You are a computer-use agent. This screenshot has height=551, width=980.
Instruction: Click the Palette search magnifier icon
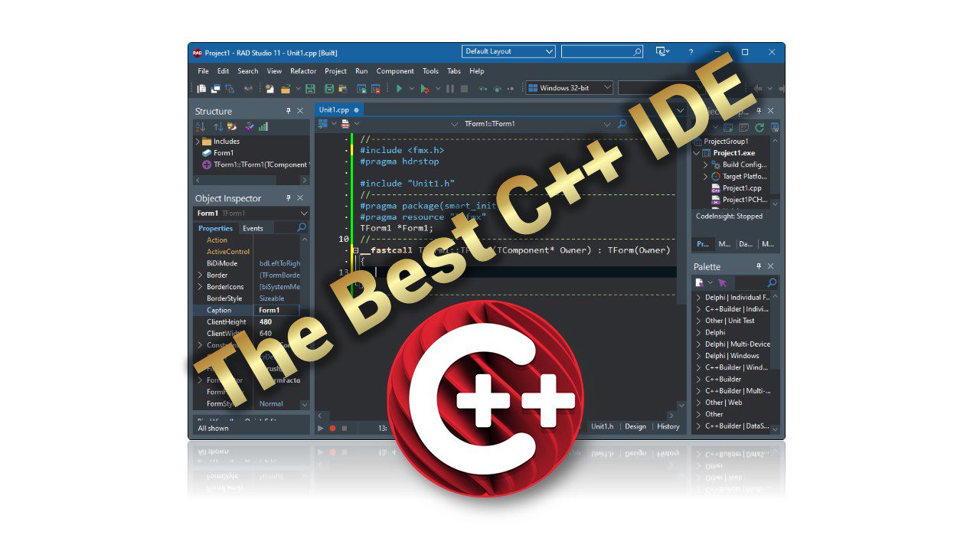(772, 282)
